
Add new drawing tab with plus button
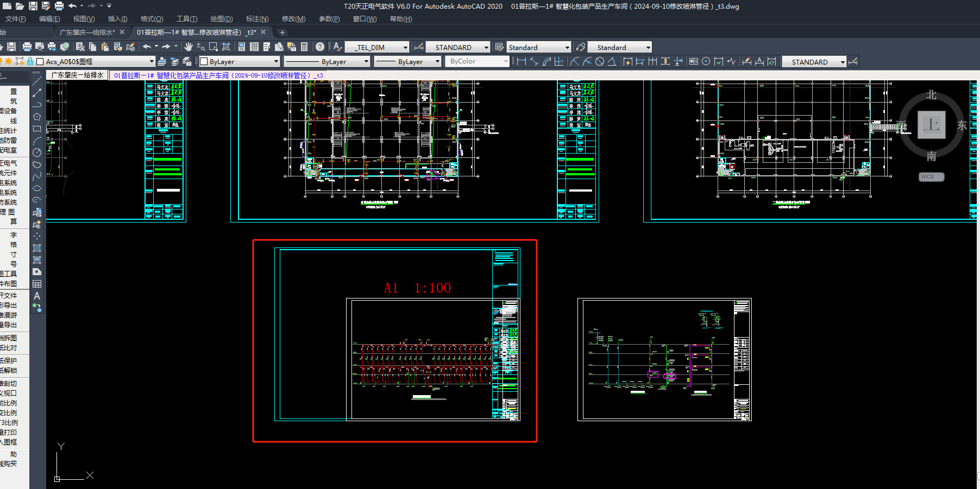[x=282, y=33]
